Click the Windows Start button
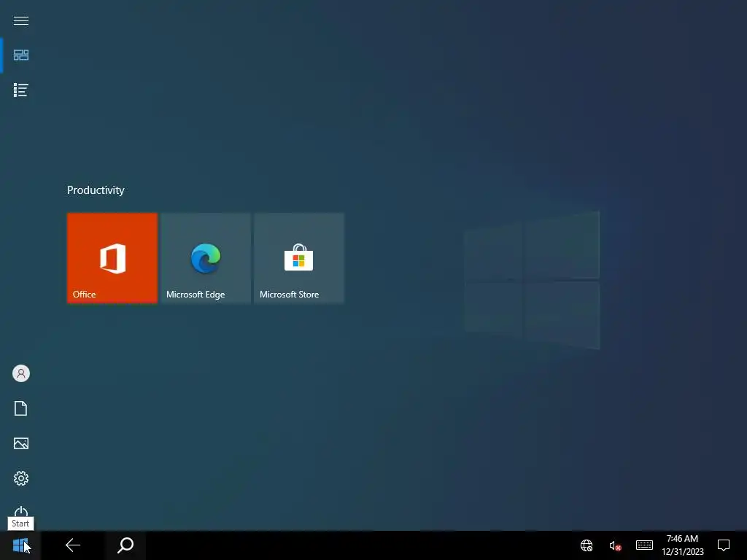The image size is (747, 560). pos(20,545)
